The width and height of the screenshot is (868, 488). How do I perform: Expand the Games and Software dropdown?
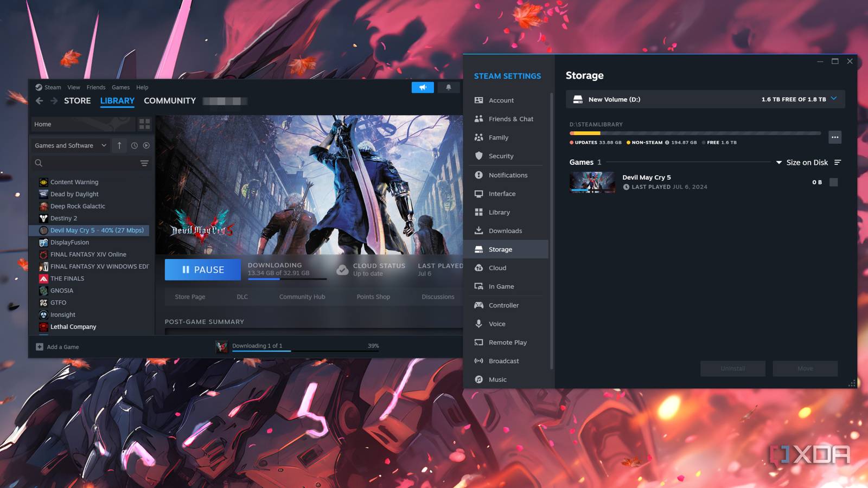pos(70,145)
